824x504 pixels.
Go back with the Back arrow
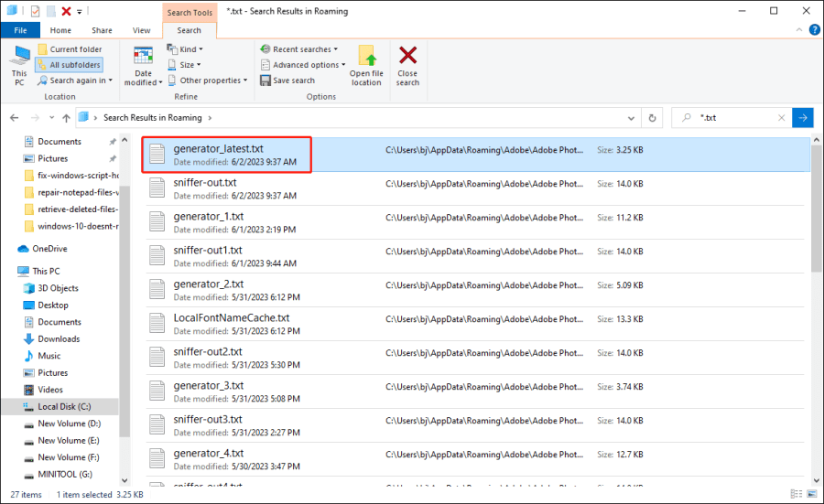coord(14,118)
